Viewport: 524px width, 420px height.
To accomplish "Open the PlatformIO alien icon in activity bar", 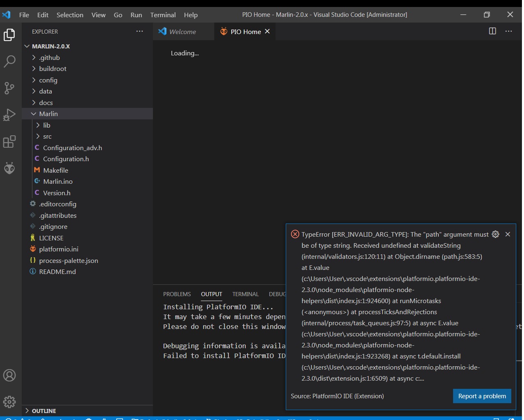I will pos(9,168).
